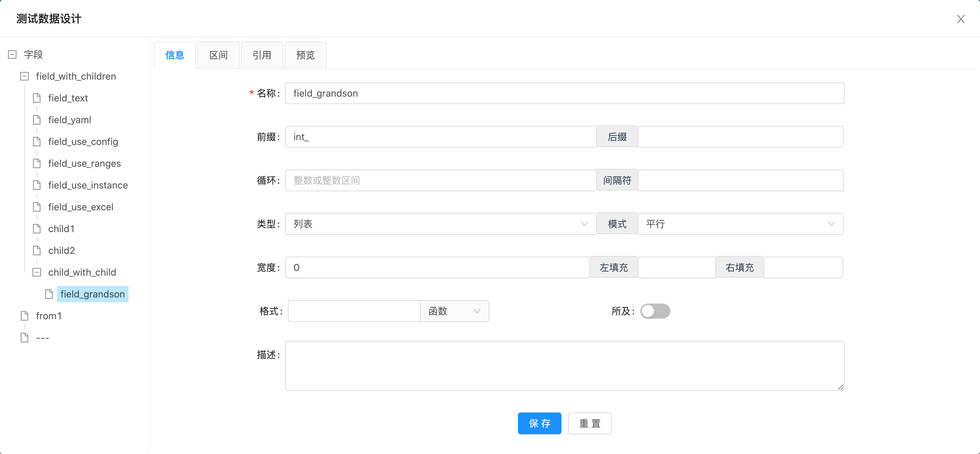Click the file icon next to field_grandson

[x=49, y=294]
